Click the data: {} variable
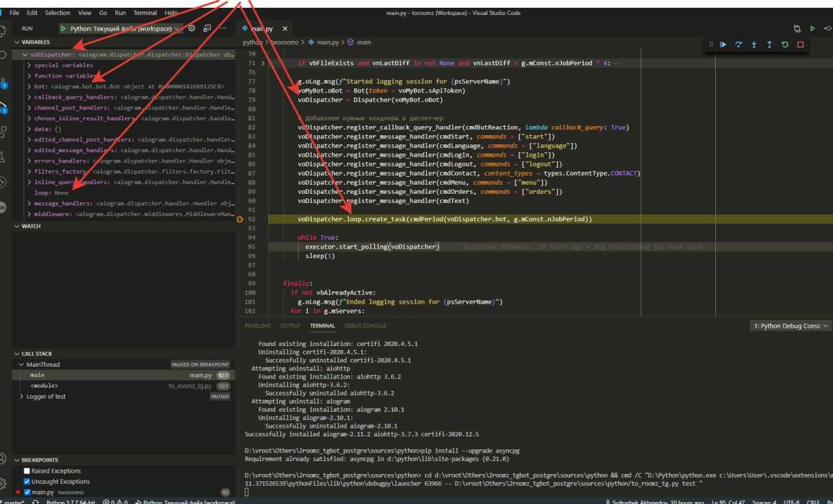The height and width of the screenshot is (504, 833). point(48,129)
